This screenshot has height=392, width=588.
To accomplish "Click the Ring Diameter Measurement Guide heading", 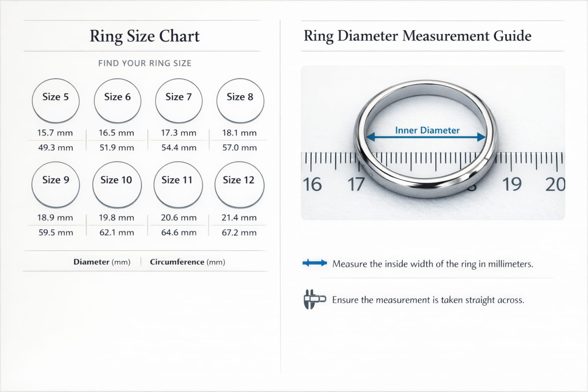I will pyautogui.click(x=417, y=36).
